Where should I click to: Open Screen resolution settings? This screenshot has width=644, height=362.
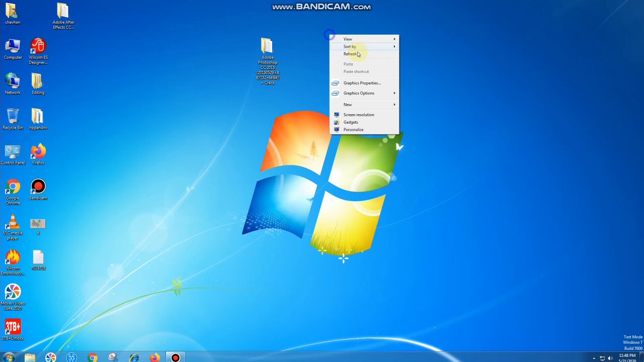pos(364,115)
